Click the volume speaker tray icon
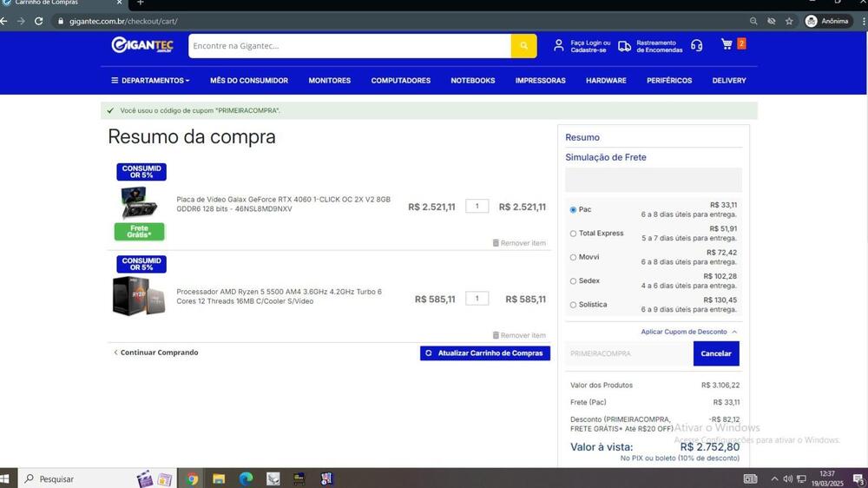Viewport: 868px width, 488px height. coord(788,479)
